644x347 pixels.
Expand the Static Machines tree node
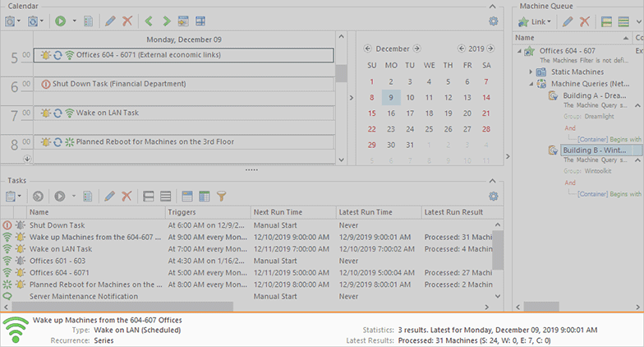(531, 73)
